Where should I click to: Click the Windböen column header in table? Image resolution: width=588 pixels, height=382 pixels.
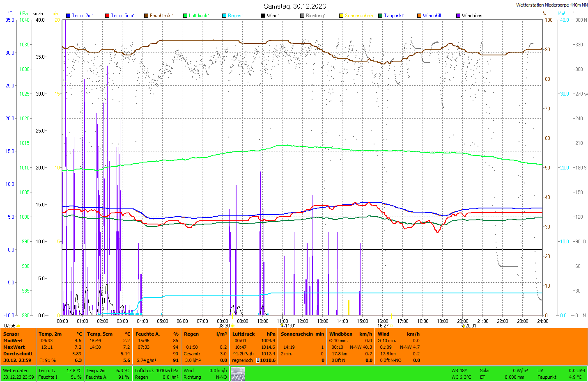(341, 334)
